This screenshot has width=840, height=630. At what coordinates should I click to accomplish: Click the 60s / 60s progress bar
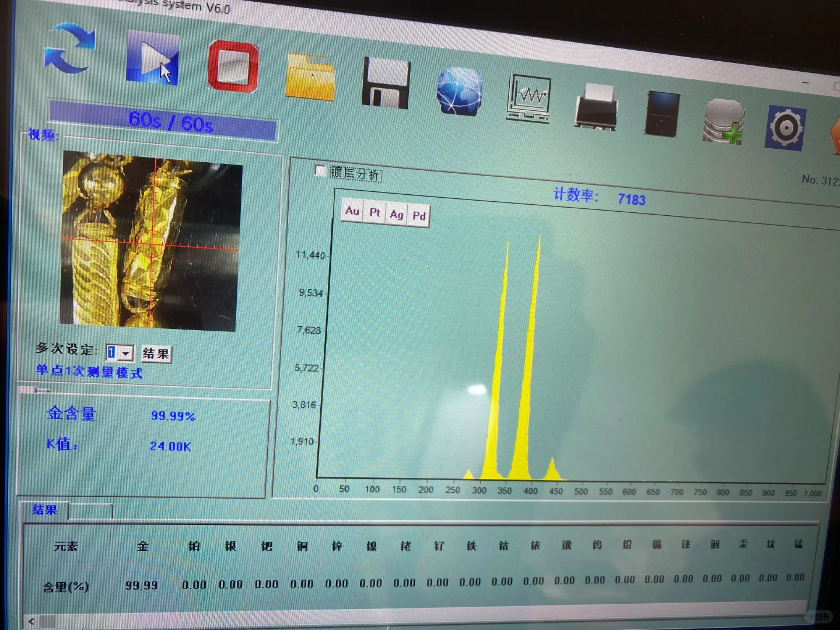point(163,121)
